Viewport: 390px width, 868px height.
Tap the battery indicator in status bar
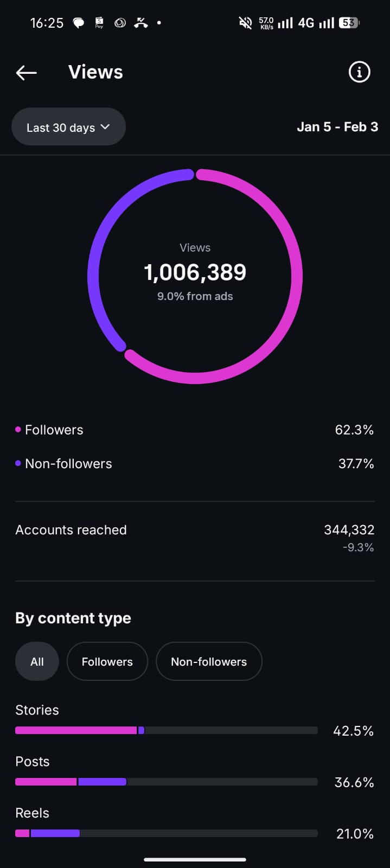tap(348, 23)
